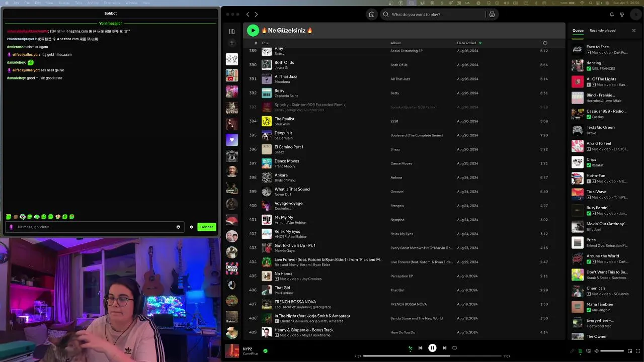Toggle shuffle in the player bar
644x362 pixels.
point(410,348)
